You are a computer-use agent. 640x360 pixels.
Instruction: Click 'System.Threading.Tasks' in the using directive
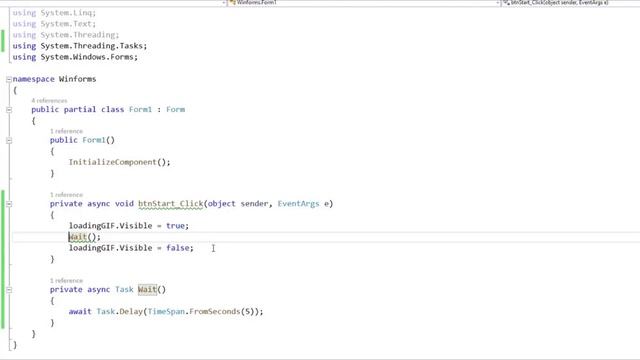(x=91, y=46)
